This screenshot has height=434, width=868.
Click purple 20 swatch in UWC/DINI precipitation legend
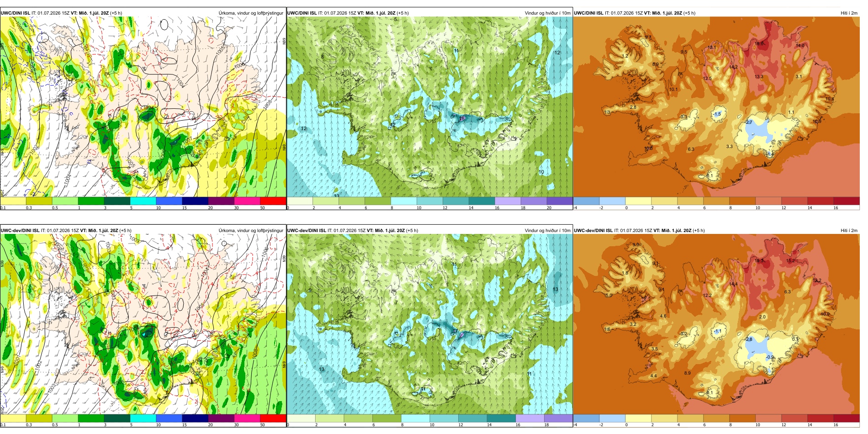[221, 201]
